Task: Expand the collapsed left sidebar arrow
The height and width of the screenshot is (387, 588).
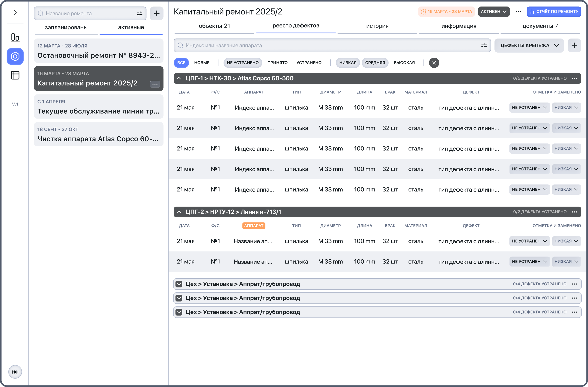Action: (x=15, y=12)
